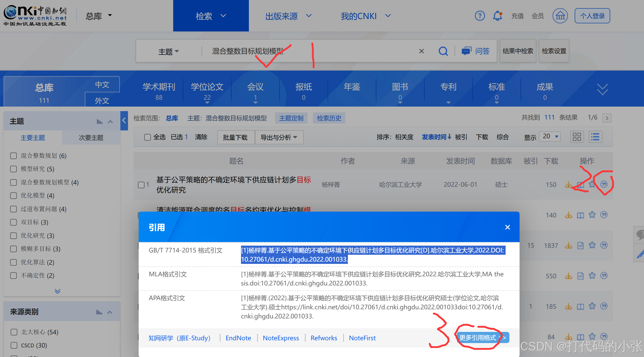Screen dimensions: 644x357
Task: Click the quote icon on first result
Action: pyautogui.click(x=604, y=184)
